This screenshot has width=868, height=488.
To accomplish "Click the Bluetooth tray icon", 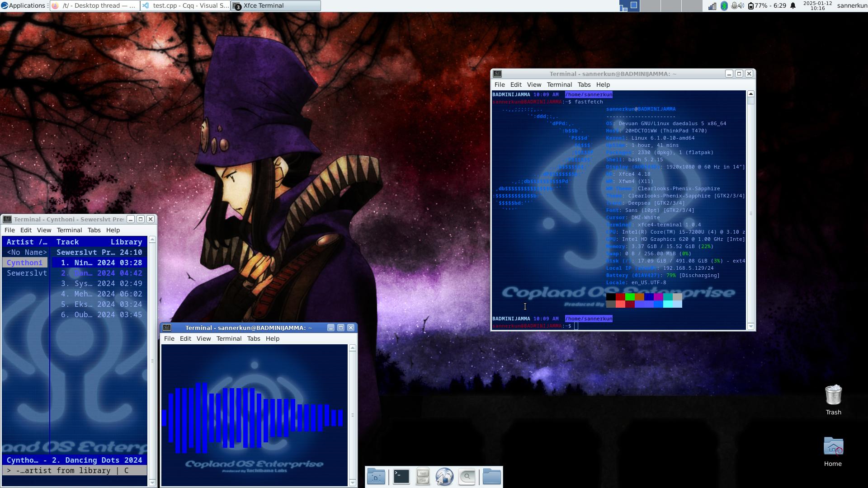I will (724, 6).
